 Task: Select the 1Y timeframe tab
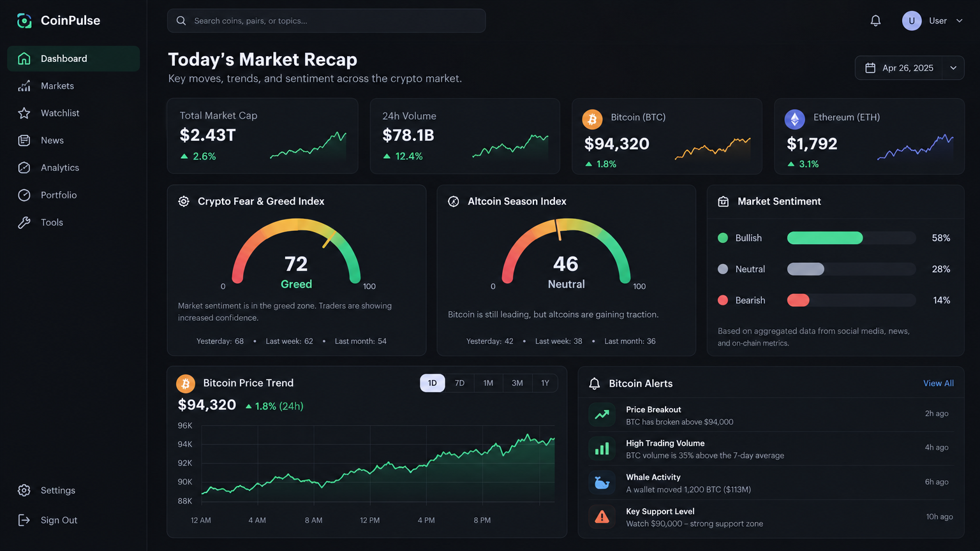pos(545,383)
